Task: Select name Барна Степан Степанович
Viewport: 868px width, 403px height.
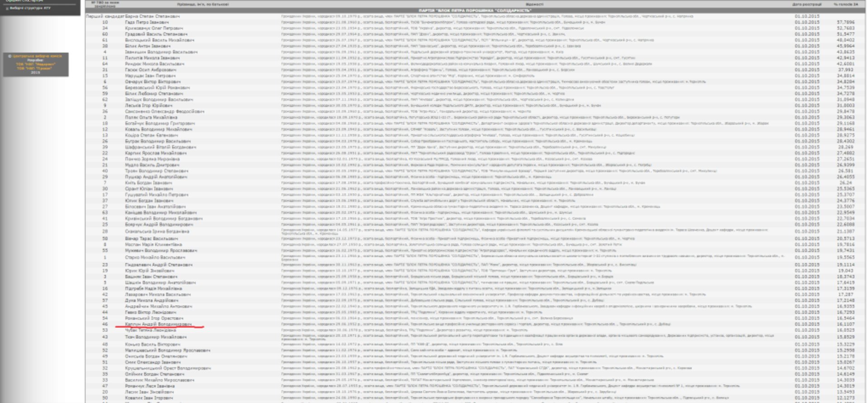Action: click(152, 16)
